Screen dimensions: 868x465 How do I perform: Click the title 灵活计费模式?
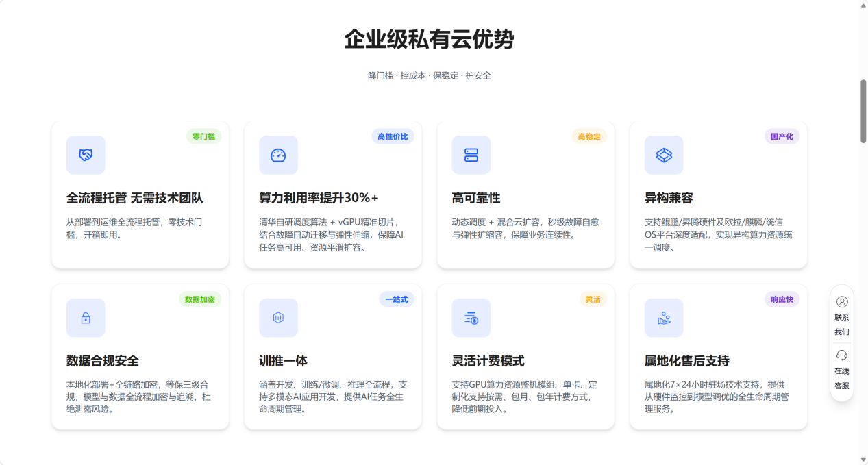488,361
